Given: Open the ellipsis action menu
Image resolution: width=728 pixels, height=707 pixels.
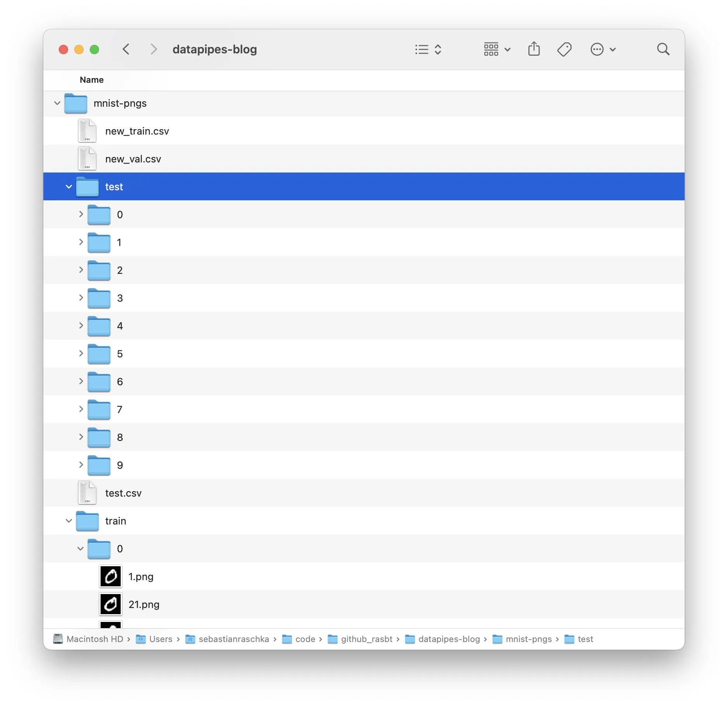Looking at the screenshot, I should click(603, 49).
